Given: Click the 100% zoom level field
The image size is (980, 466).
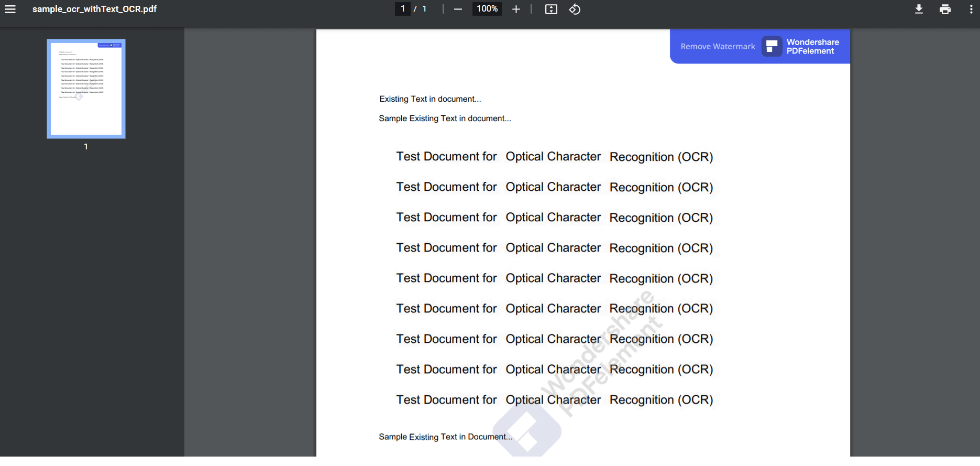Looking at the screenshot, I should click(487, 8).
